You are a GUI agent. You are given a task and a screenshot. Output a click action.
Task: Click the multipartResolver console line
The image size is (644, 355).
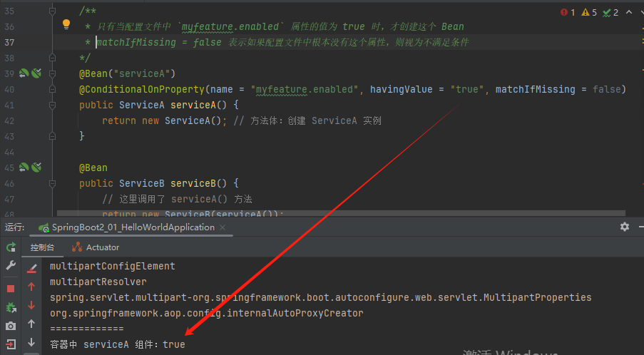coord(98,282)
